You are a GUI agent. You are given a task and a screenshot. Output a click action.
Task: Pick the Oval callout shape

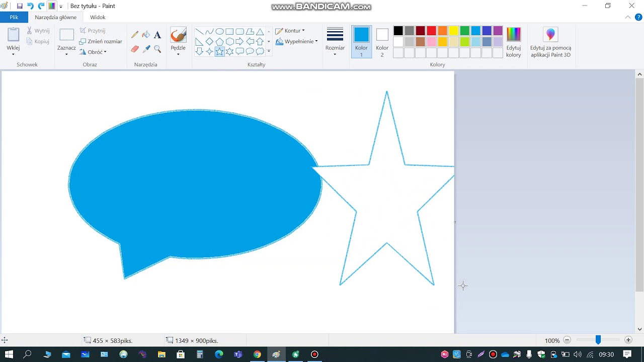tap(250, 51)
